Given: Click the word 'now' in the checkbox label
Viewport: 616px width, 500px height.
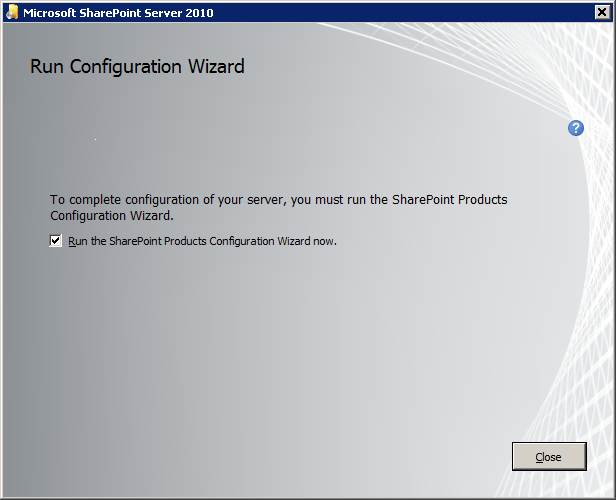Looking at the screenshot, I should (325, 241).
